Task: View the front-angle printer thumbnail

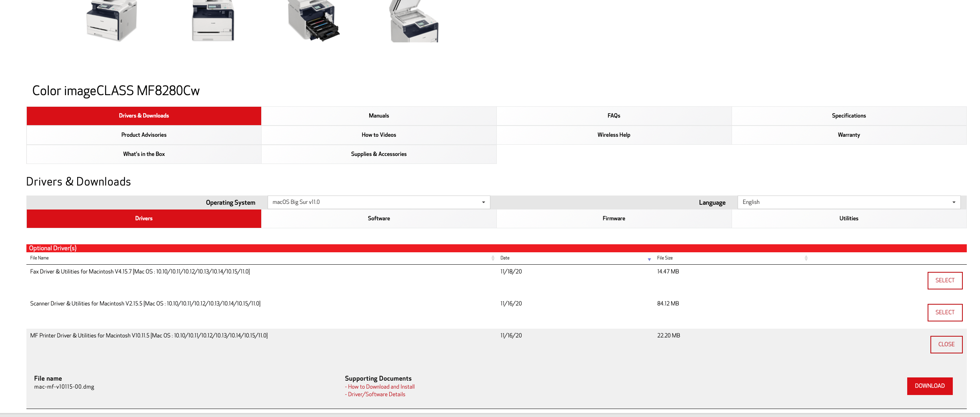Action: point(112,21)
